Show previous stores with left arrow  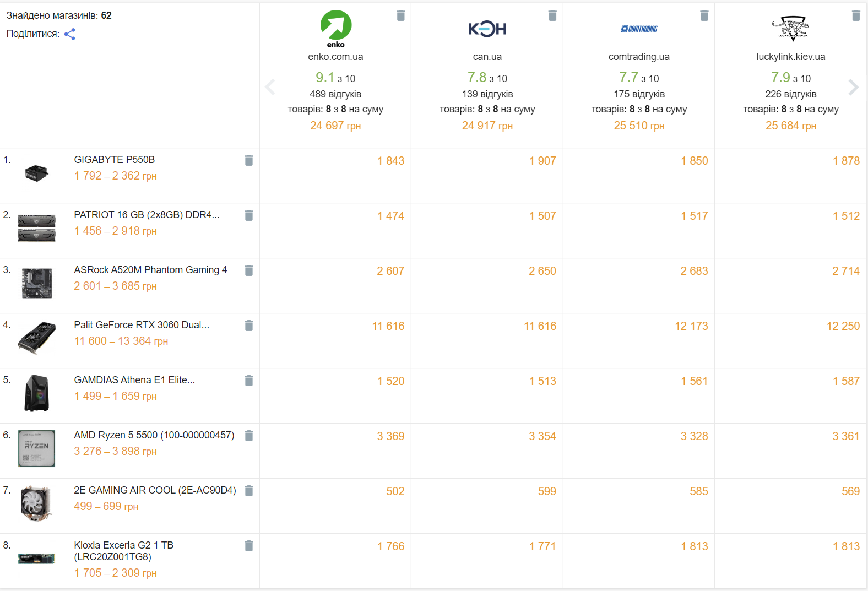click(x=270, y=87)
